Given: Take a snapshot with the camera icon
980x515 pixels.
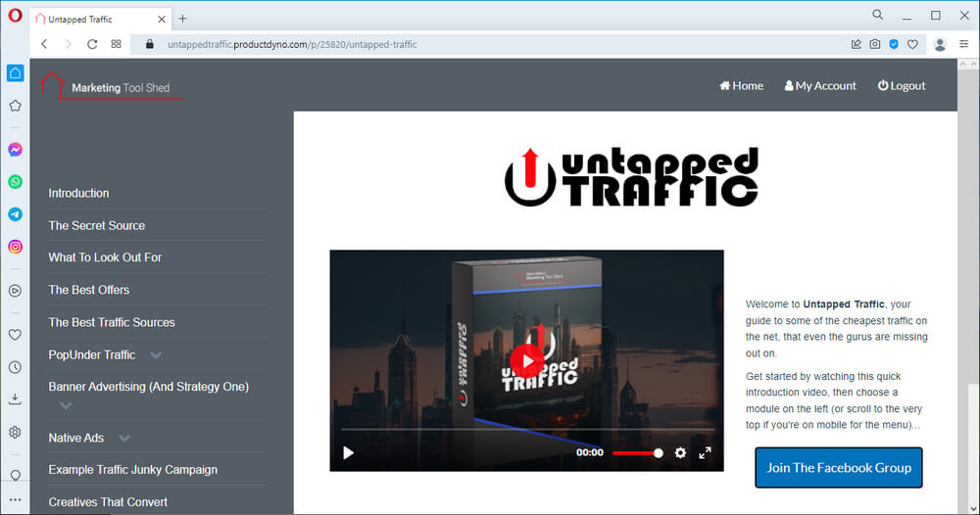Looking at the screenshot, I should click(x=875, y=44).
